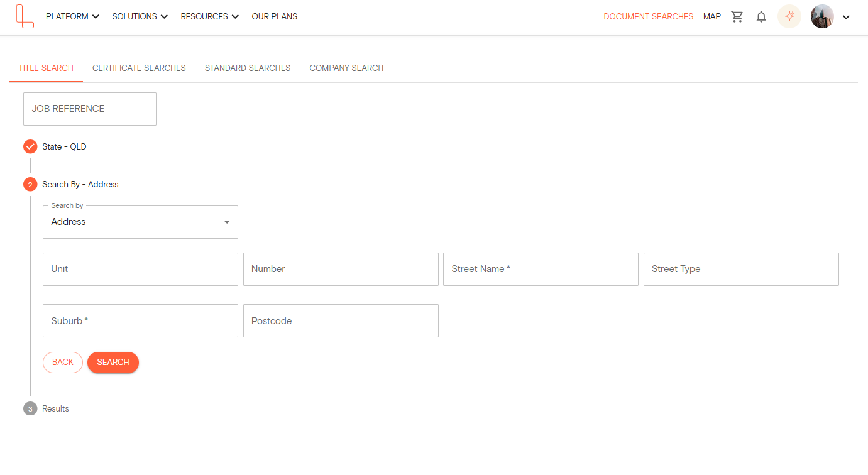Expand the Solutions menu

[x=140, y=16]
